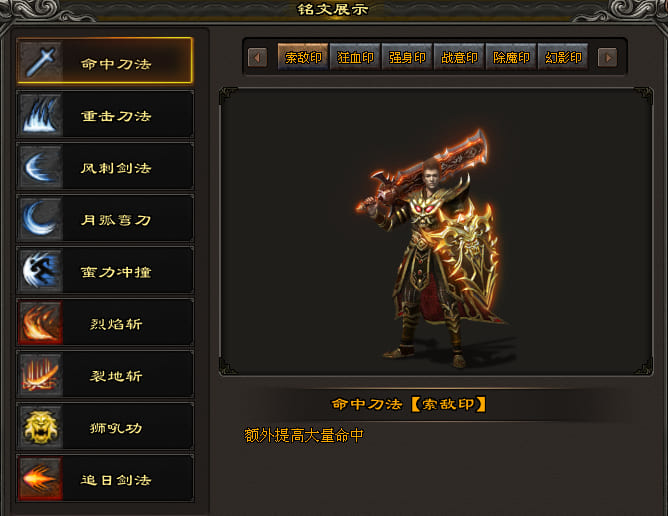The height and width of the screenshot is (516, 668).
Task: Select the 重击刀法 blue flame icon
Action: [x=41, y=114]
